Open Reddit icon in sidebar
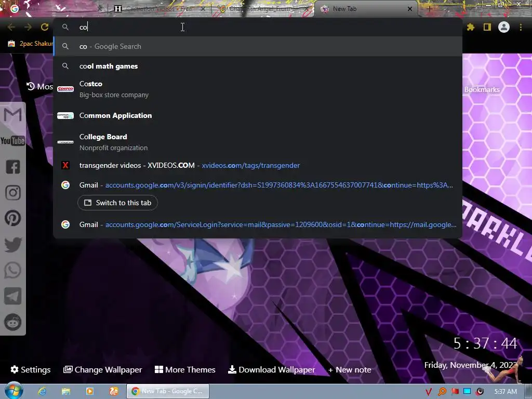The image size is (532, 399). click(12, 322)
